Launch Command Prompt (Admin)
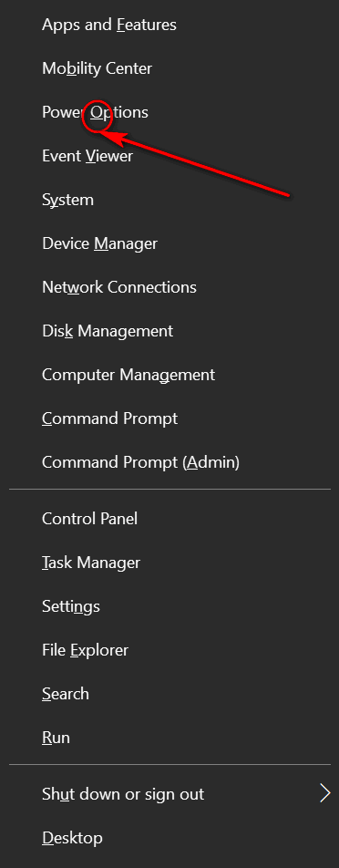Screen dimensions: 339x868 coord(169,462)
